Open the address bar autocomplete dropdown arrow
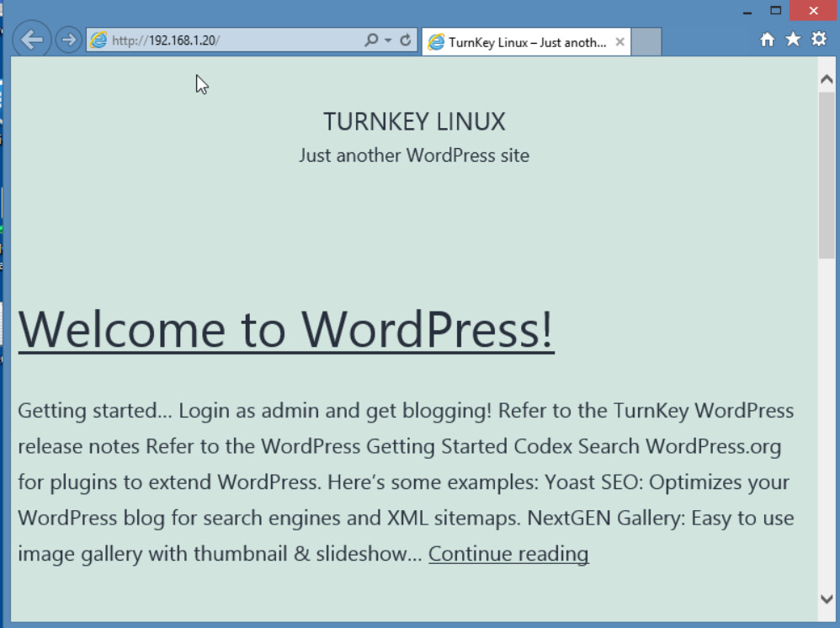This screenshot has height=628, width=840. pyautogui.click(x=388, y=40)
